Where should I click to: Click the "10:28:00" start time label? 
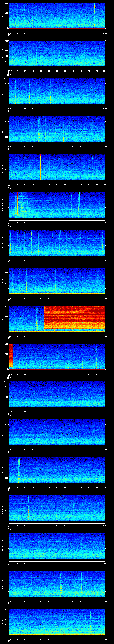tap(9, 487)
